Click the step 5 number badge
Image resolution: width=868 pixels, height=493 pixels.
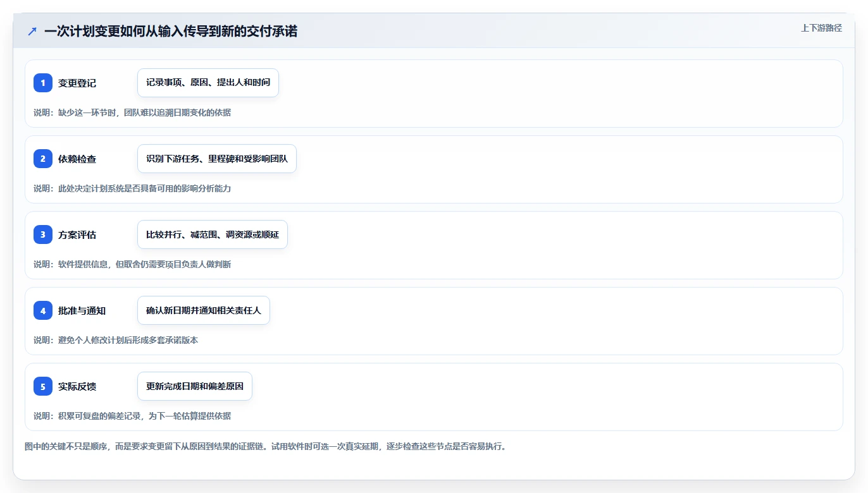tap(43, 386)
